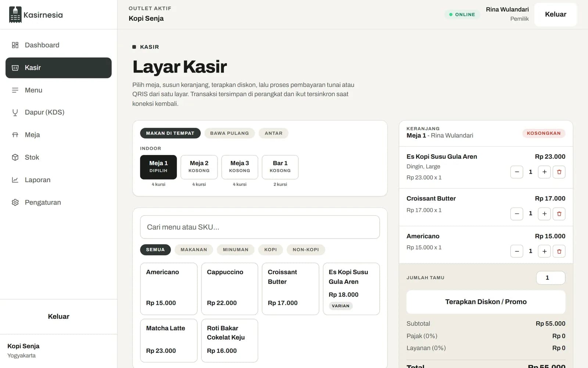Choose the Antar order type
This screenshot has height=368, width=588.
(273, 133)
